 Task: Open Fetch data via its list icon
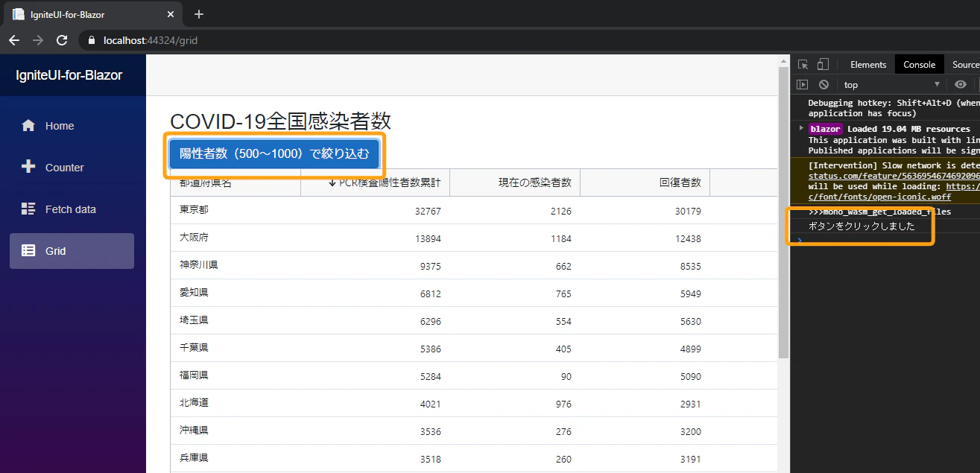pos(28,209)
